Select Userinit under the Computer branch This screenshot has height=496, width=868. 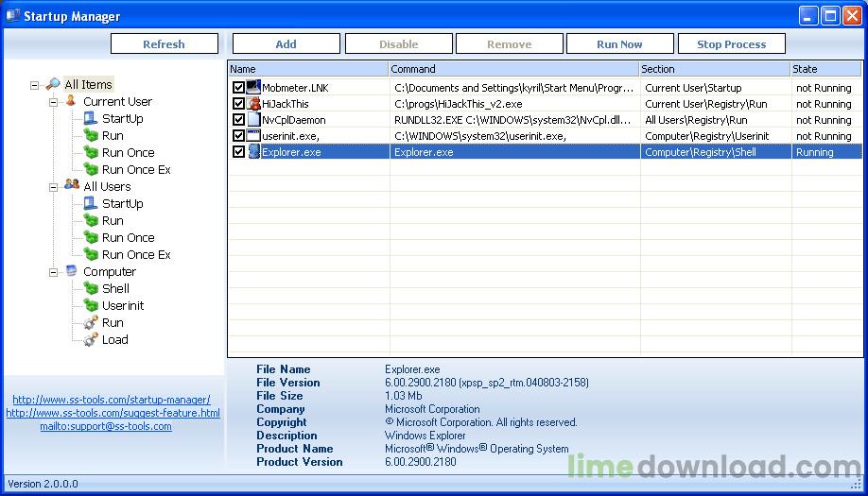point(123,305)
